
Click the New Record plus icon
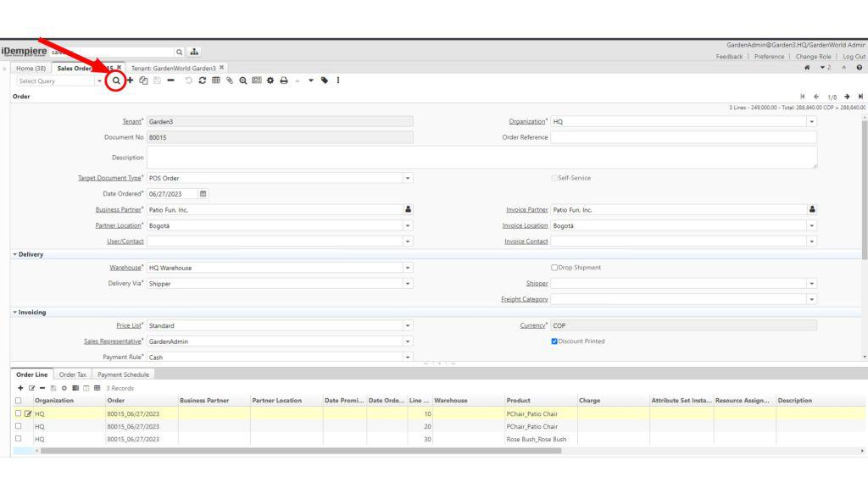point(131,80)
